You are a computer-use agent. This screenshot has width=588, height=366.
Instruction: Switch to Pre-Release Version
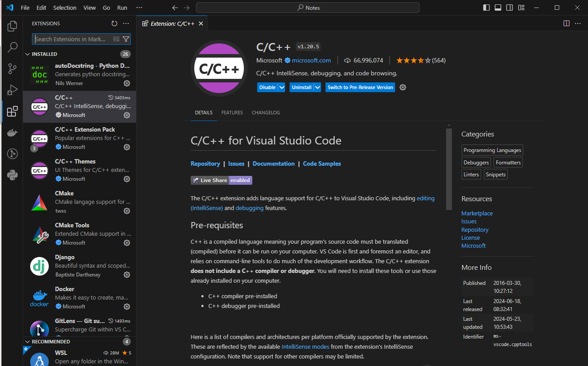coord(360,87)
